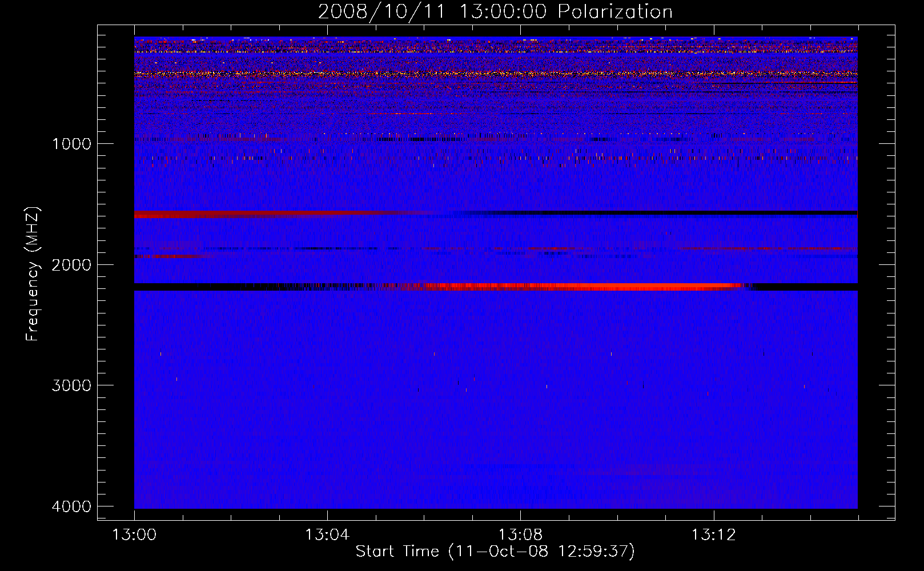Click the 1000 frequency tick label
The image size is (924, 571).
(71, 144)
